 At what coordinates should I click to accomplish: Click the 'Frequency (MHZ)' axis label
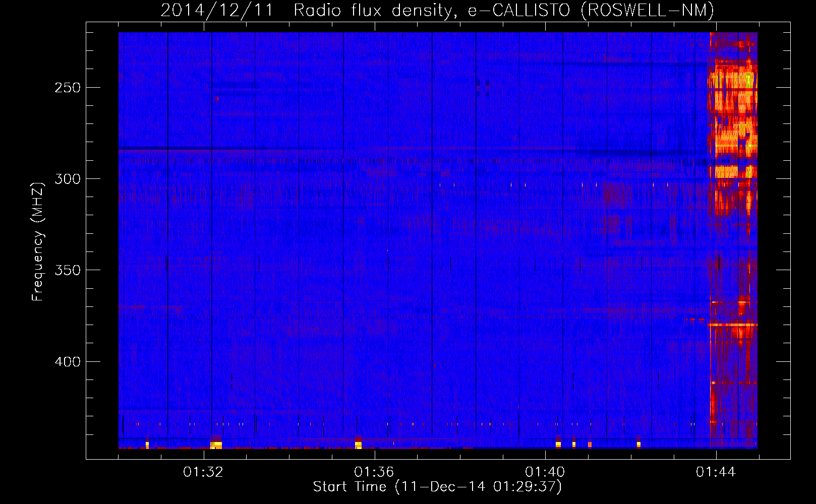(x=38, y=241)
